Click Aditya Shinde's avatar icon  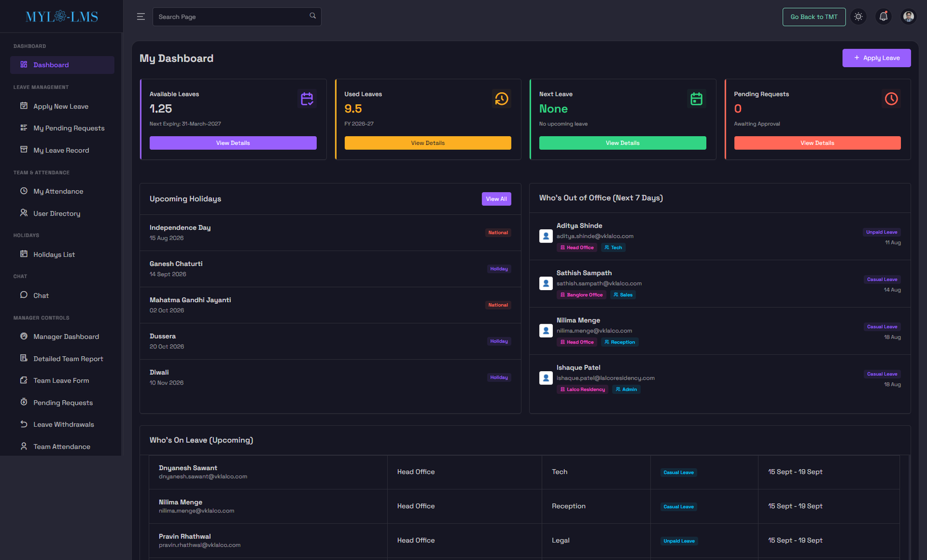coord(546,236)
